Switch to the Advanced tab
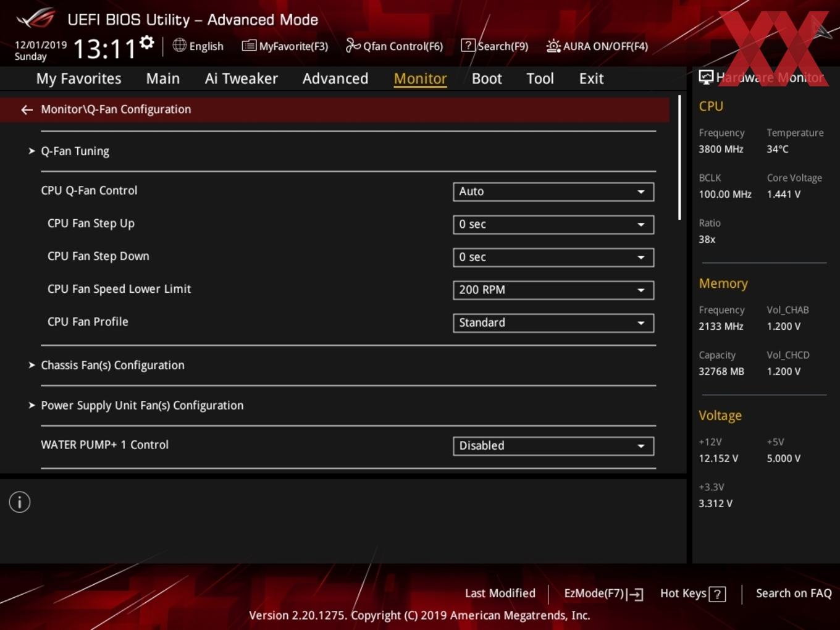840x630 pixels. click(x=335, y=78)
